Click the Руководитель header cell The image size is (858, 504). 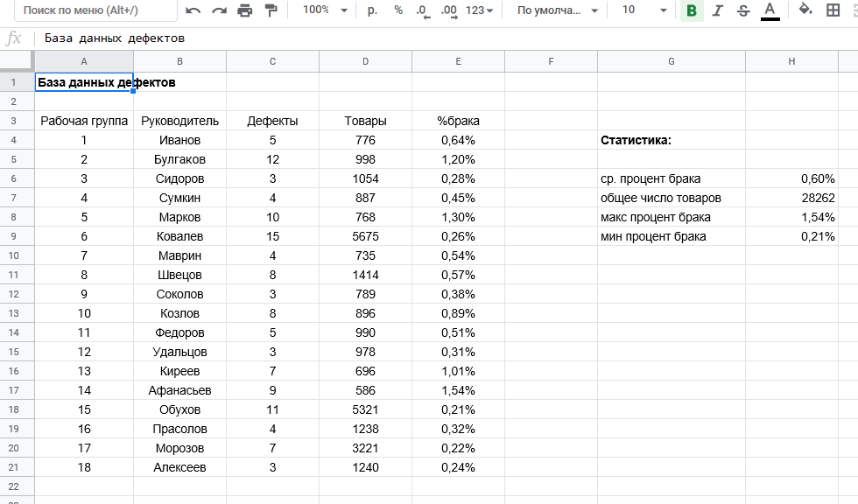point(179,121)
